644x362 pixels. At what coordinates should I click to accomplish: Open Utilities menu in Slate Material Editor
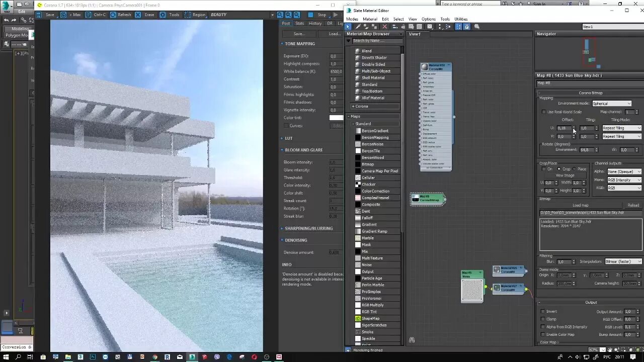461,19
